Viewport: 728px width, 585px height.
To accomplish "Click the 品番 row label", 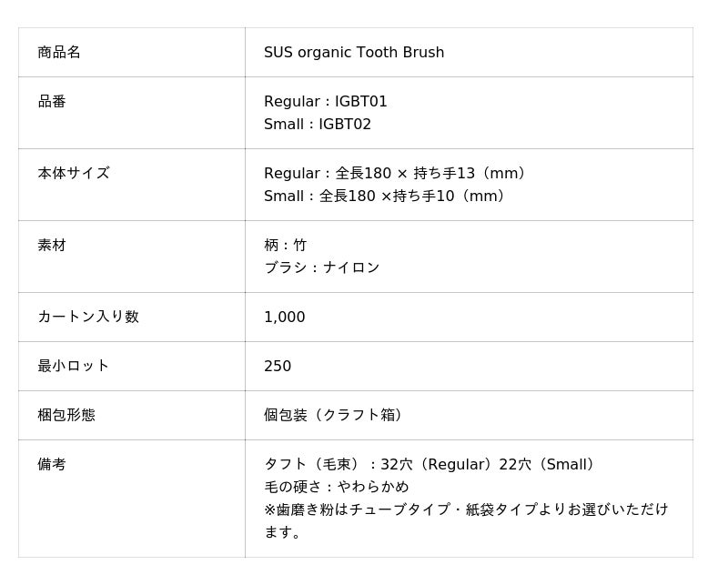I will coord(52,102).
